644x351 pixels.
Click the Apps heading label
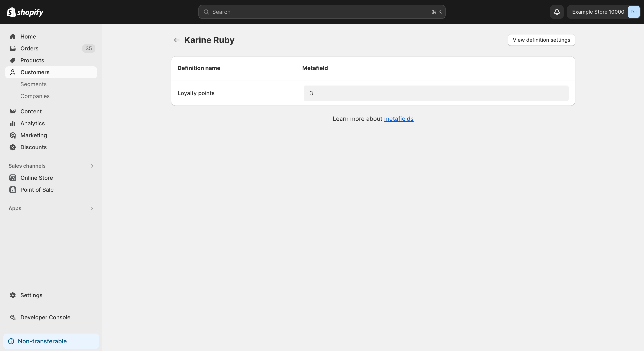click(x=15, y=208)
